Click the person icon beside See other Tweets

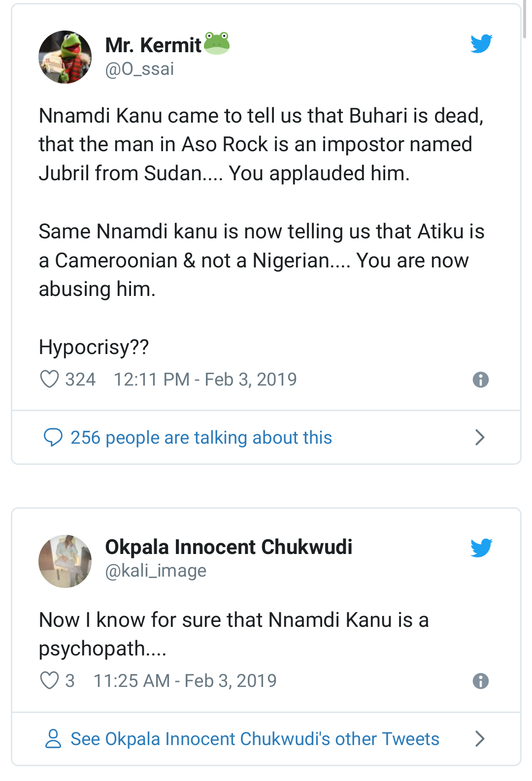53,739
